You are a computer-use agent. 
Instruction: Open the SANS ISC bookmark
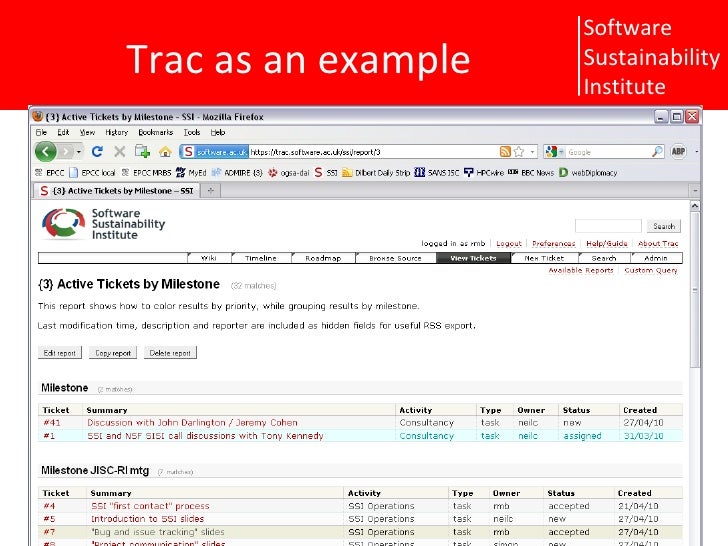[x=437, y=173]
